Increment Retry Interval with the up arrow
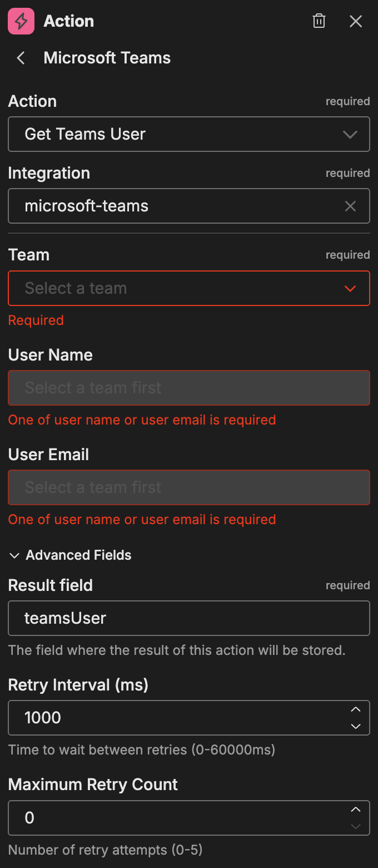 pos(356,709)
